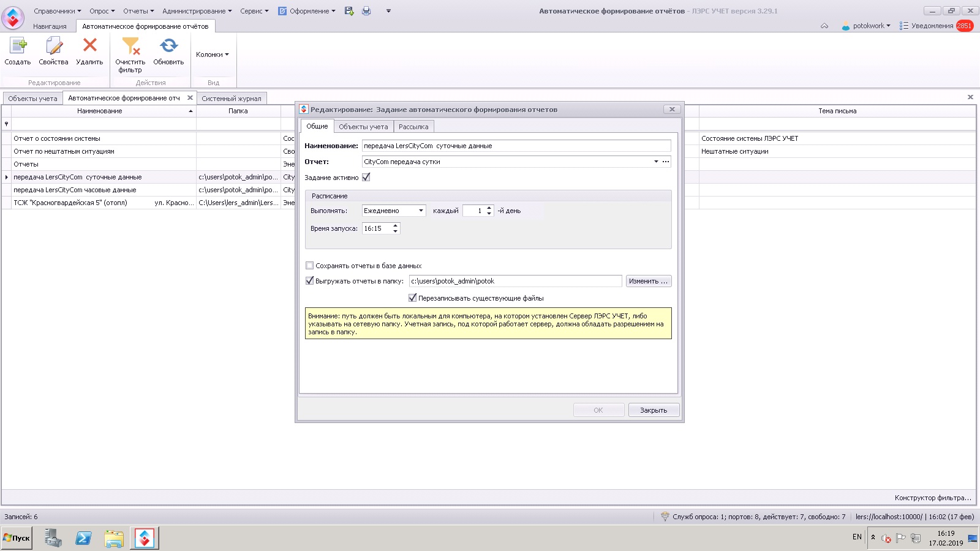
Task: Open Windows Explorer from the taskbar
Action: pos(114,538)
